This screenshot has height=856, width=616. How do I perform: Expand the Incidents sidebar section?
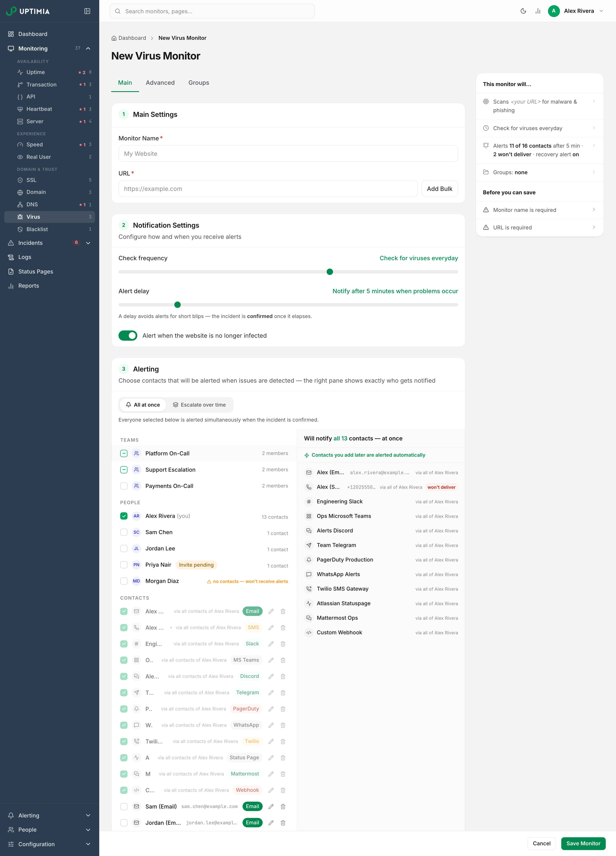point(88,243)
